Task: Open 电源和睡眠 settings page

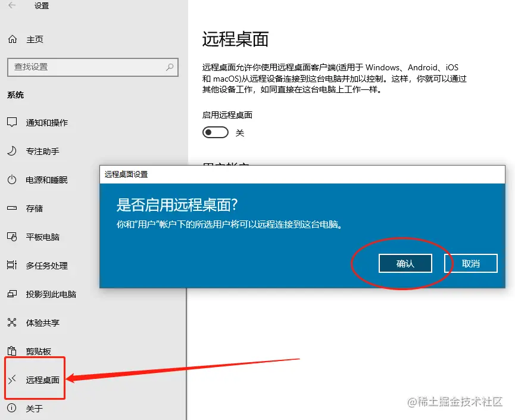Action: click(x=46, y=180)
